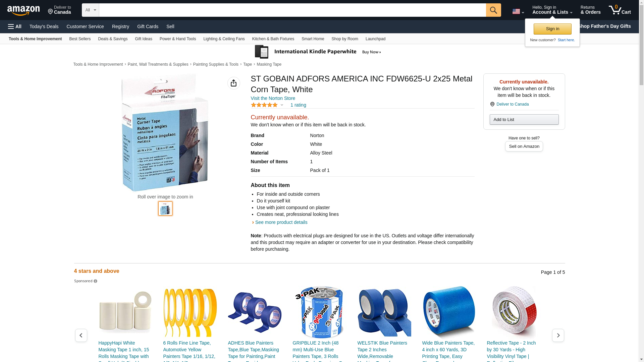Open the All hamburger menu

[15, 26]
